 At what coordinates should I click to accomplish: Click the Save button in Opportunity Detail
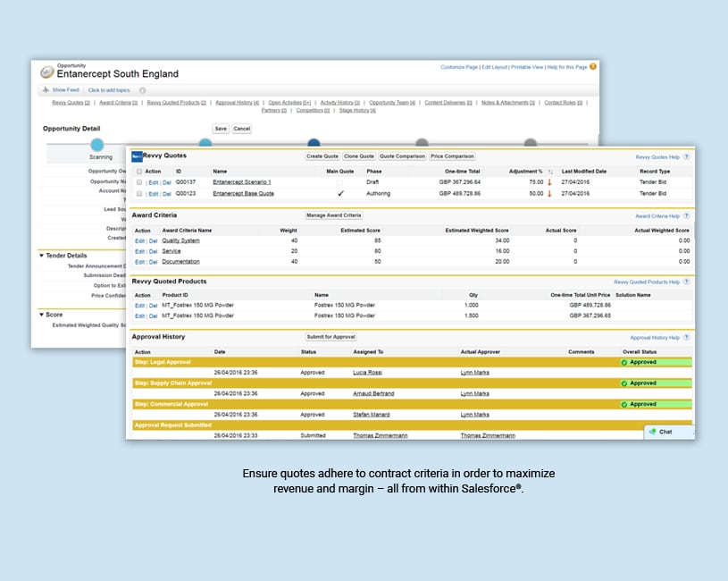(x=221, y=129)
